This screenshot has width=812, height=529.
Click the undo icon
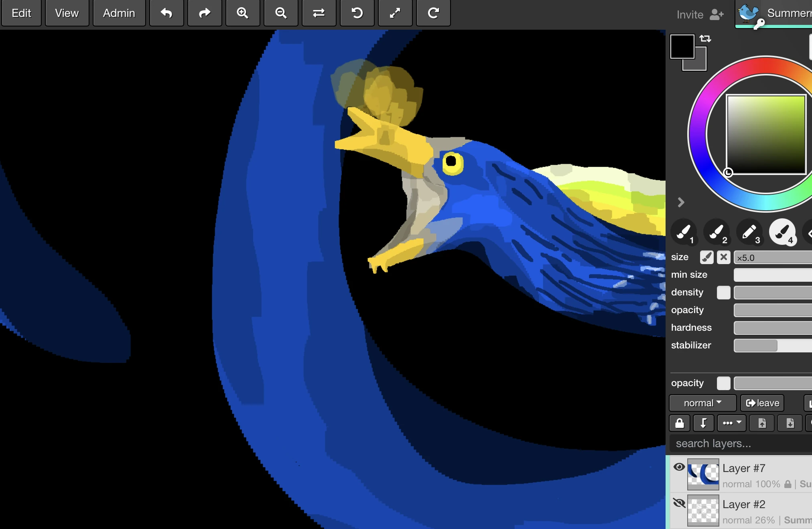[x=166, y=13]
